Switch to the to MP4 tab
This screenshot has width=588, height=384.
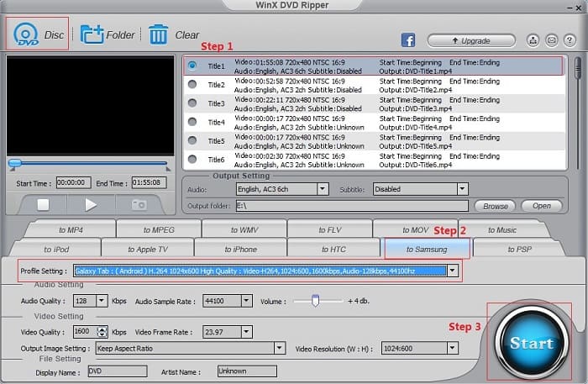click(x=71, y=229)
